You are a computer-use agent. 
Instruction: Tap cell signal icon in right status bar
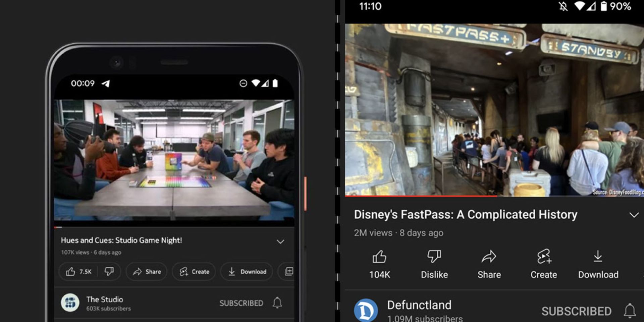(591, 6)
